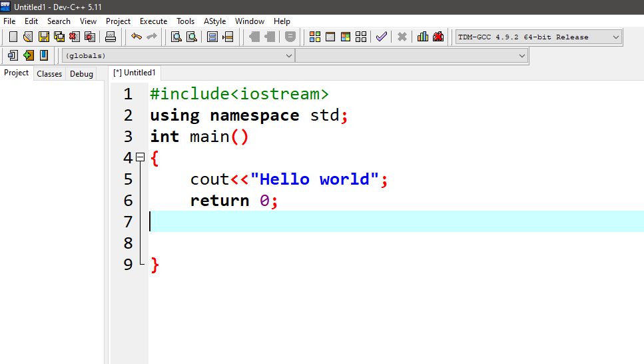
Task: Click line number 6 in gutter
Action: (x=128, y=201)
